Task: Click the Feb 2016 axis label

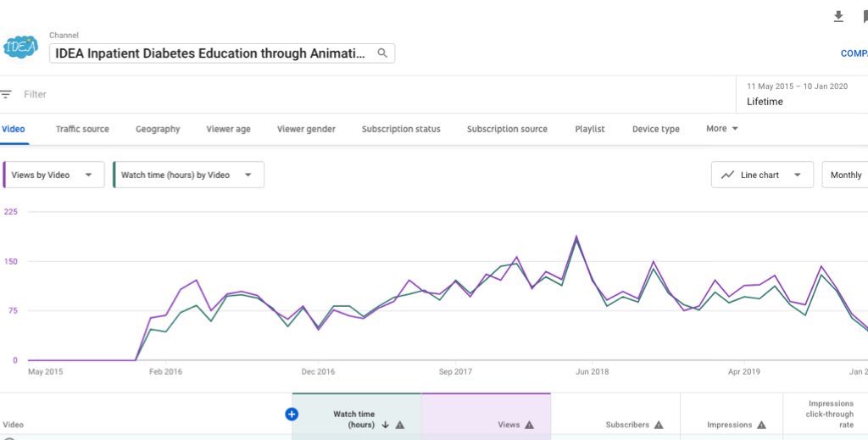Action: (x=165, y=371)
